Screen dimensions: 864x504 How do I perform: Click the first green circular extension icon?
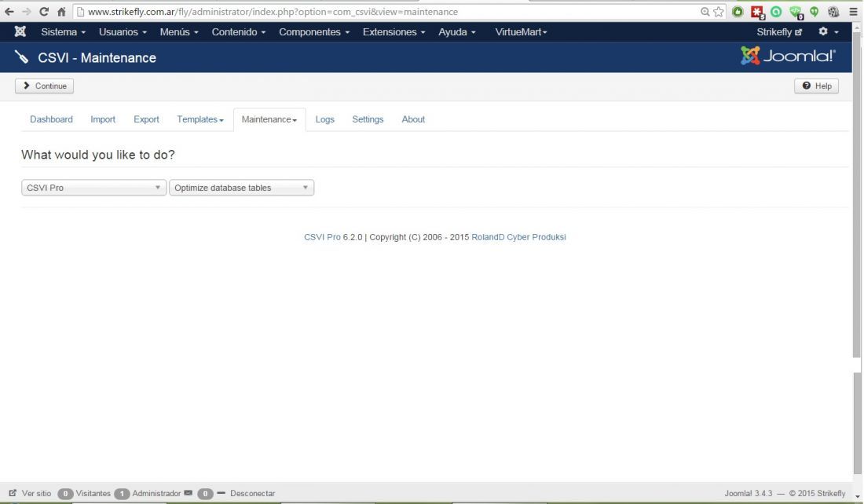coord(738,12)
